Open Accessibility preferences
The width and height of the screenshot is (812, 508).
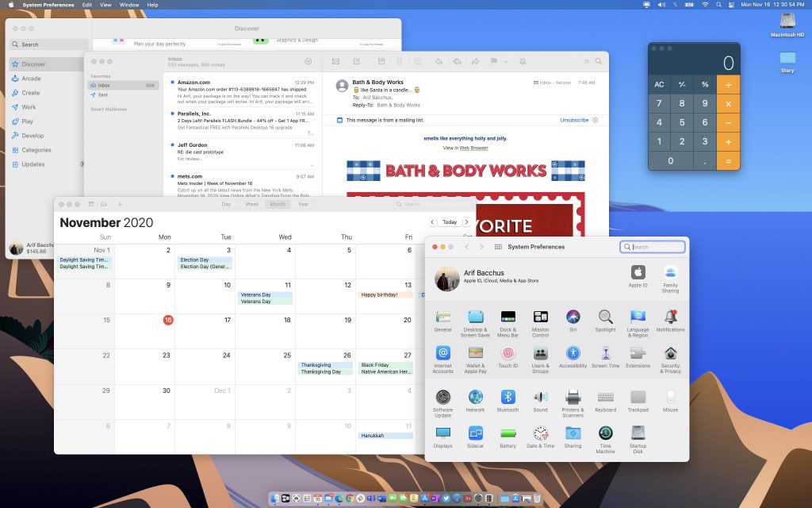coord(573,357)
